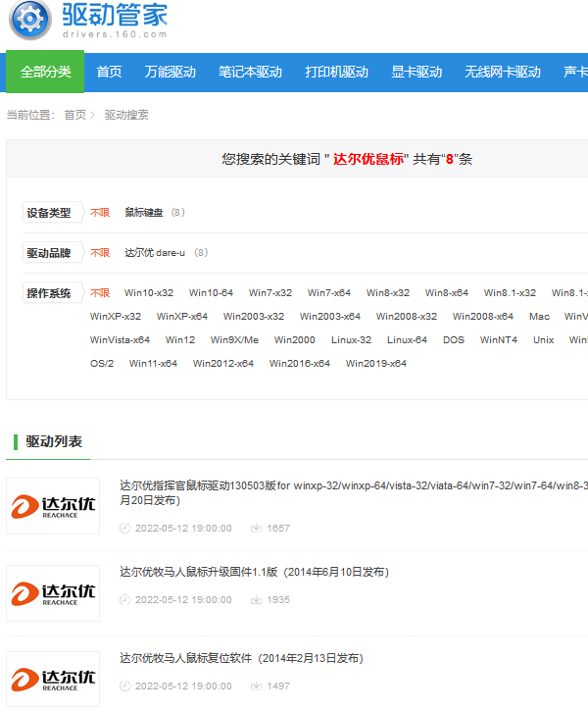Filter by Win2003-x64 system
The height and width of the screenshot is (712, 588).
[330, 317]
